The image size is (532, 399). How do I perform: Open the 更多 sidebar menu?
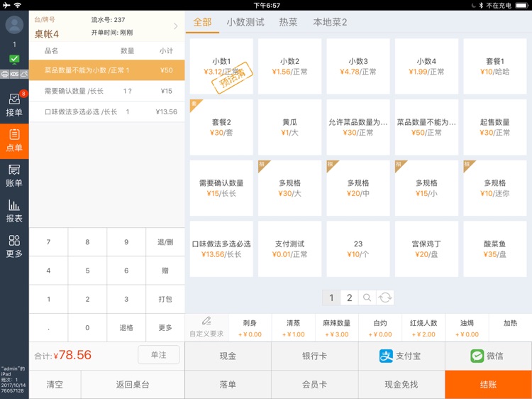pyautogui.click(x=14, y=246)
